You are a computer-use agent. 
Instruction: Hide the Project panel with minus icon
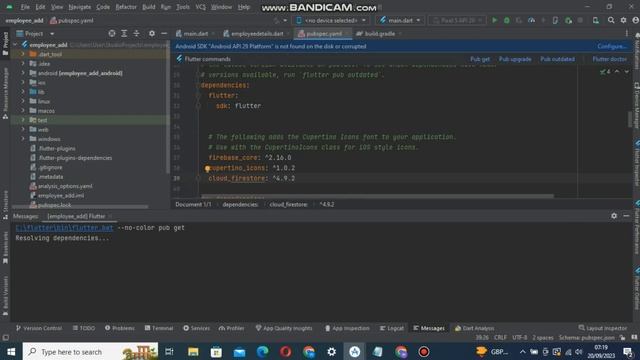click(164, 33)
